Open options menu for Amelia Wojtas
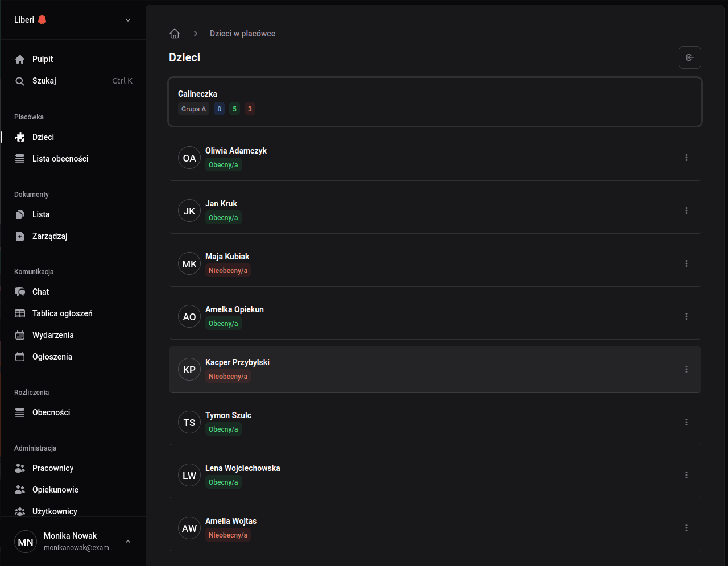728x566 pixels. 686,528
